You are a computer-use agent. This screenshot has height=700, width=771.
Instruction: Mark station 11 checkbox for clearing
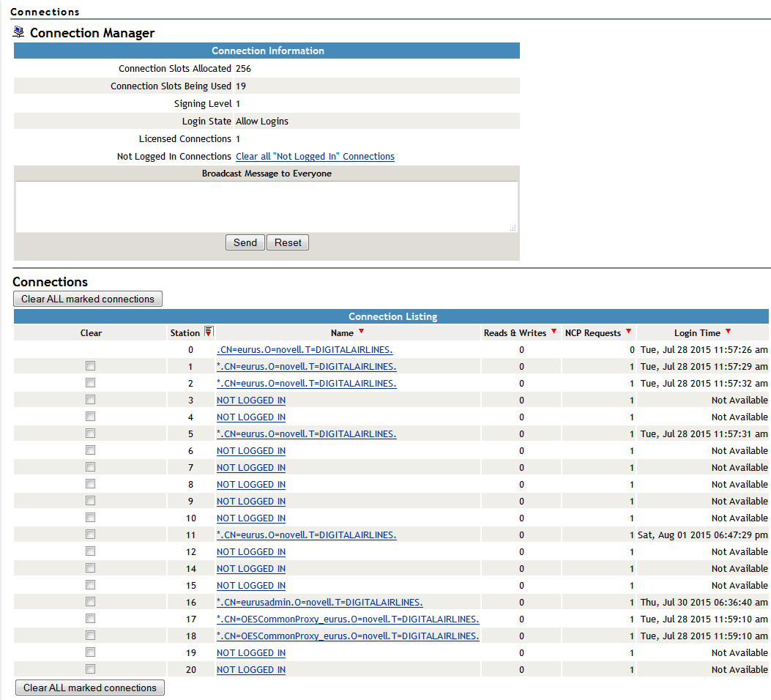pyautogui.click(x=90, y=534)
